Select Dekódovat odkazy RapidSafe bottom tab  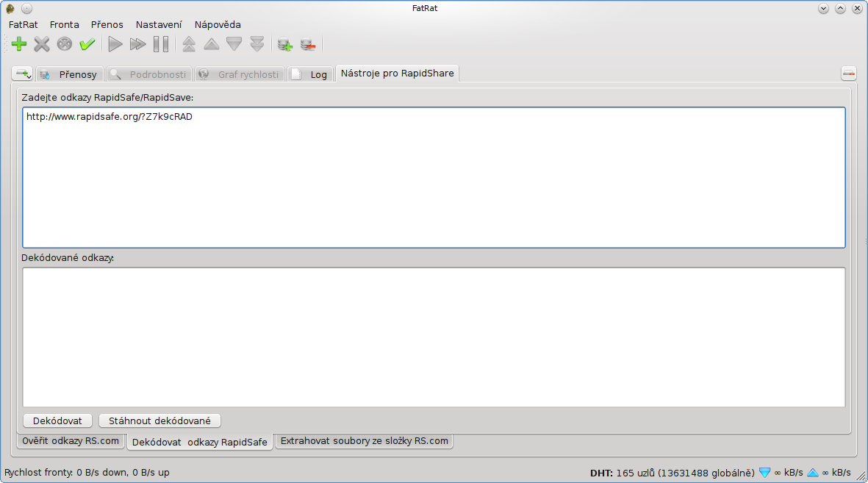tap(200, 442)
